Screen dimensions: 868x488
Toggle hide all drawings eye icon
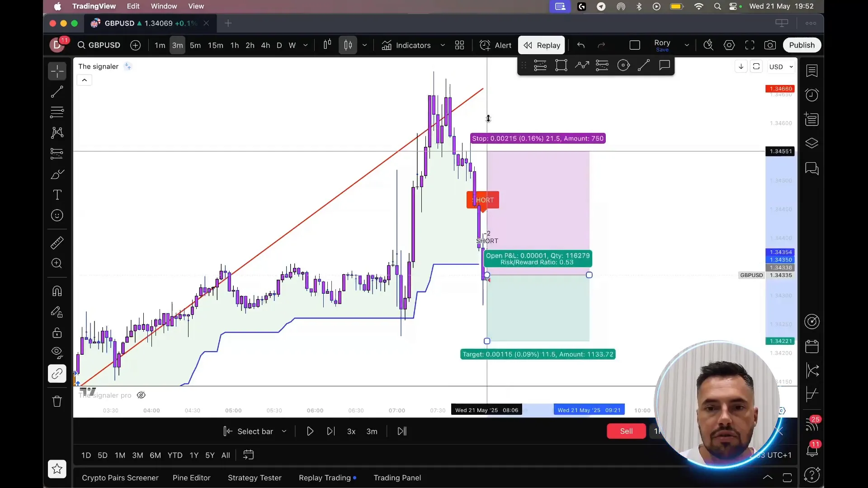point(57,352)
